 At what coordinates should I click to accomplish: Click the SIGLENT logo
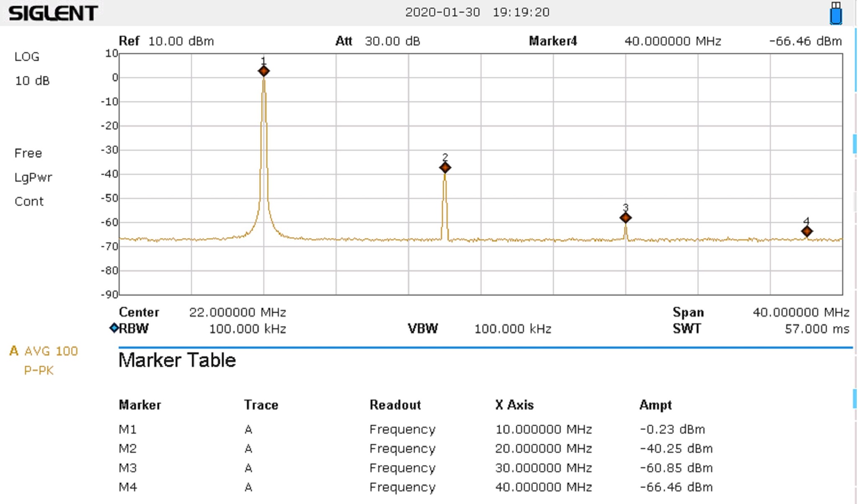pos(53,13)
